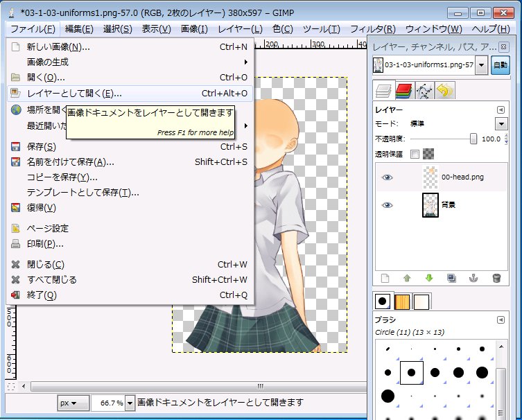Choose テンプレートとして保存 menu entry
The image size is (522, 420).
point(130,193)
